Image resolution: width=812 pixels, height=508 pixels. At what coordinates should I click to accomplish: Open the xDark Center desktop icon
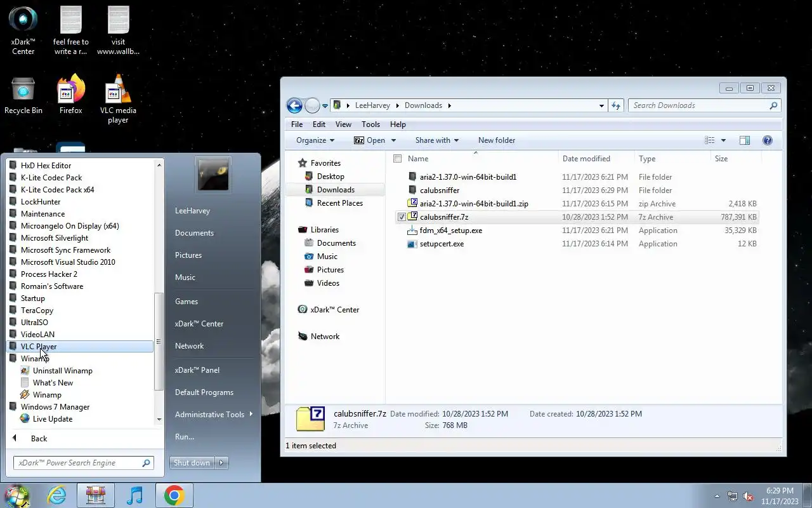coord(23,30)
